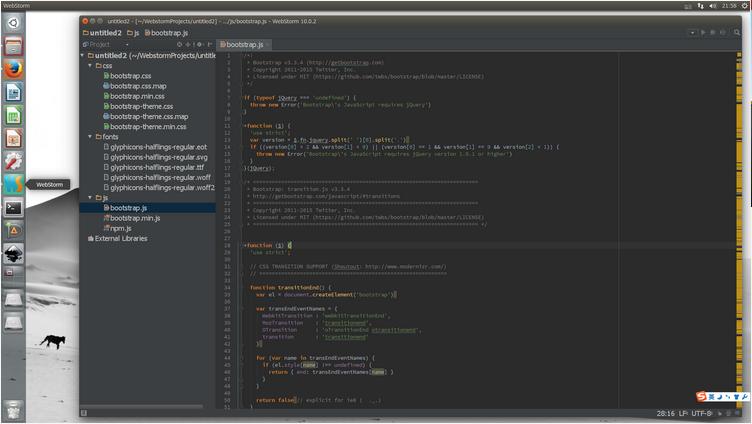Collapse the js folder
752x424 pixels.
(90, 198)
